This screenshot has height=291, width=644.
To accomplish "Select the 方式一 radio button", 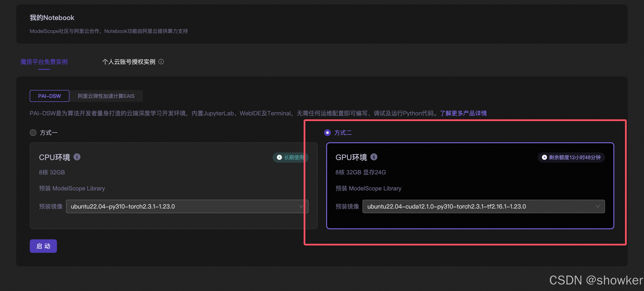I will 33,133.
